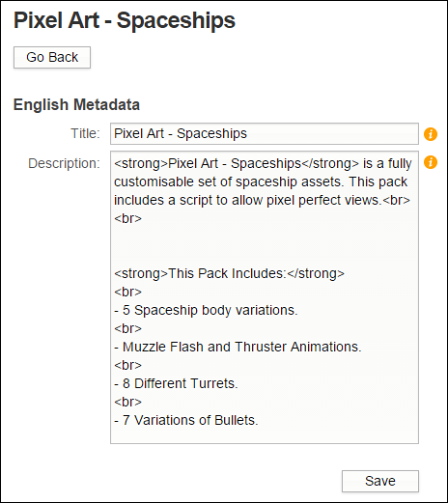The image size is (448, 503).
Task: Click the first description line starting with <strong>Pixel Art
Action: (263, 163)
